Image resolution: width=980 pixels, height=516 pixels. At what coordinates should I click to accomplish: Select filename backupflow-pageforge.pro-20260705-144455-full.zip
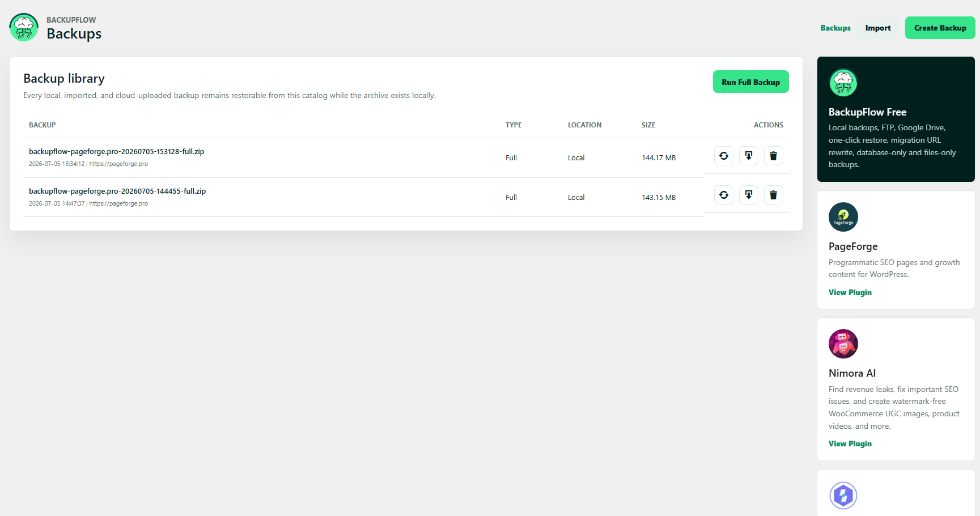pyautogui.click(x=117, y=191)
